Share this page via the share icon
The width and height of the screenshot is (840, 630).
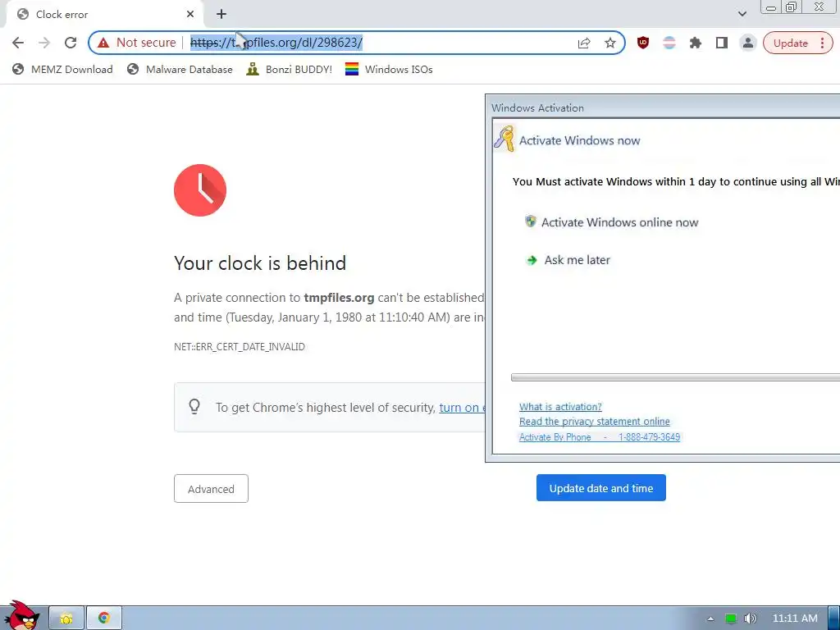pos(584,43)
